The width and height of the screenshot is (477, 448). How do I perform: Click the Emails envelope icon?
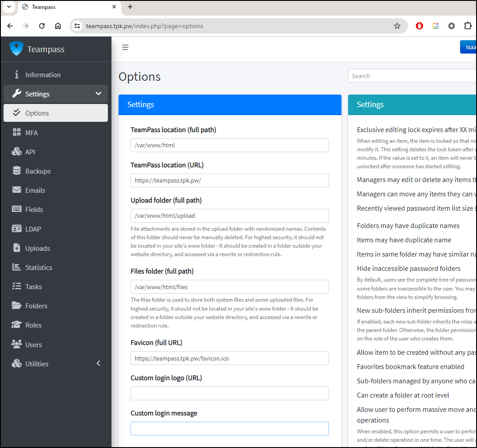coord(16,190)
